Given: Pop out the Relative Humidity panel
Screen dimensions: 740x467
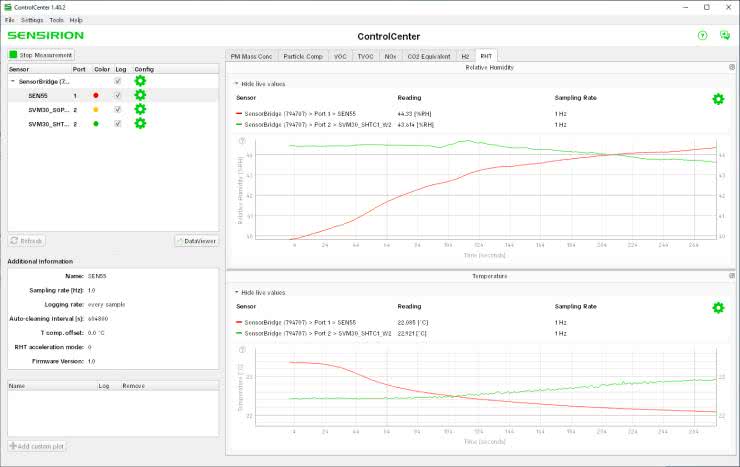Looking at the screenshot, I should pyautogui.click(x=732, y=67).
